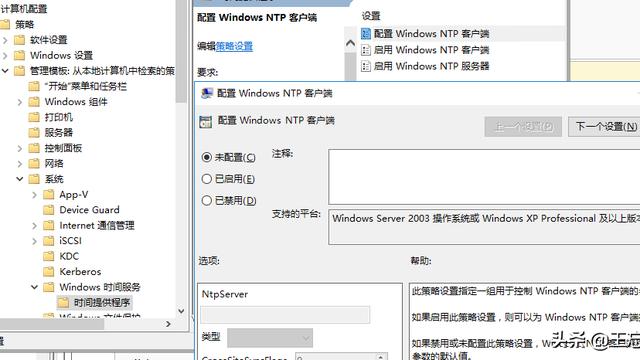Select the 时间提供程序 tree item label
Image resolution: width=640 pixels, height=360 pixels.
coord(102,302)
